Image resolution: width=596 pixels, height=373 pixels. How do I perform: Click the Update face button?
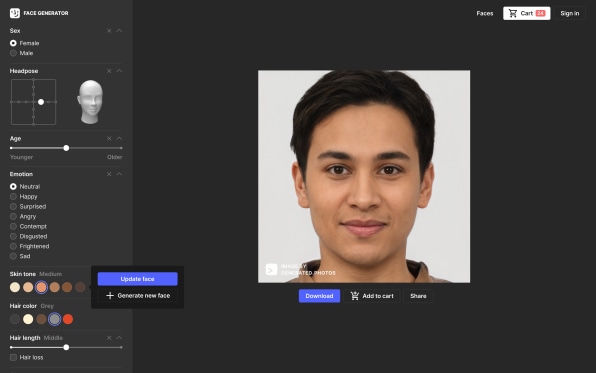click(138, 279)
